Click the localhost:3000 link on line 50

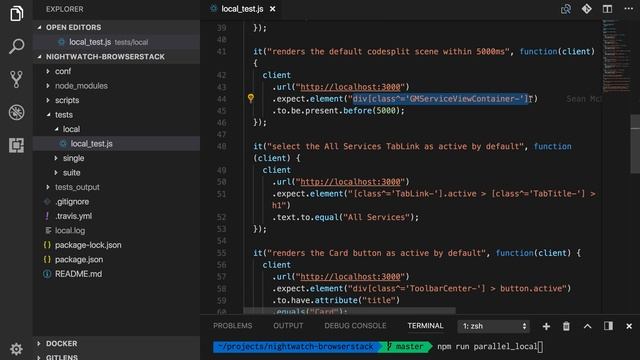350,182
